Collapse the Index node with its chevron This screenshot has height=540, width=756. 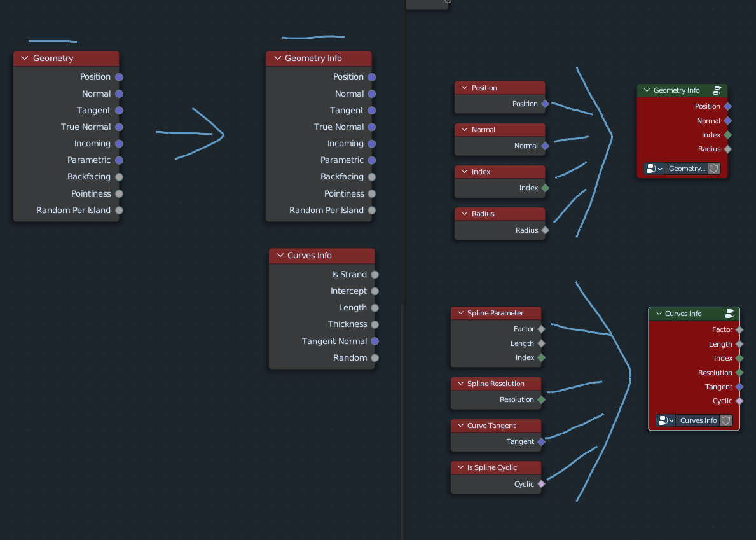[x=464, y=172]
